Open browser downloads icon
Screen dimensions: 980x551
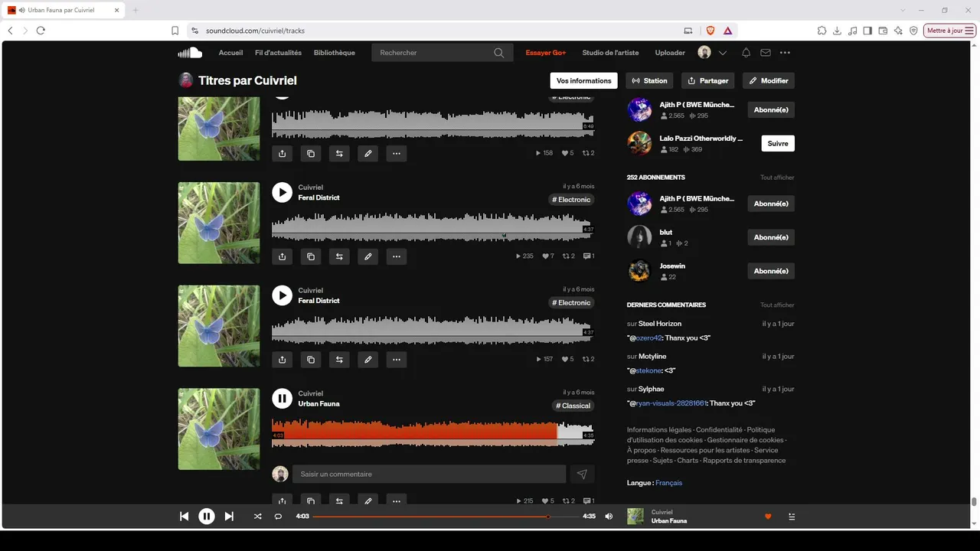point(837,31)
